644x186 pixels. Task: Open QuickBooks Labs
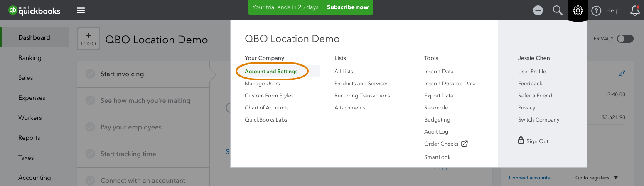click(x=266, y=120)
